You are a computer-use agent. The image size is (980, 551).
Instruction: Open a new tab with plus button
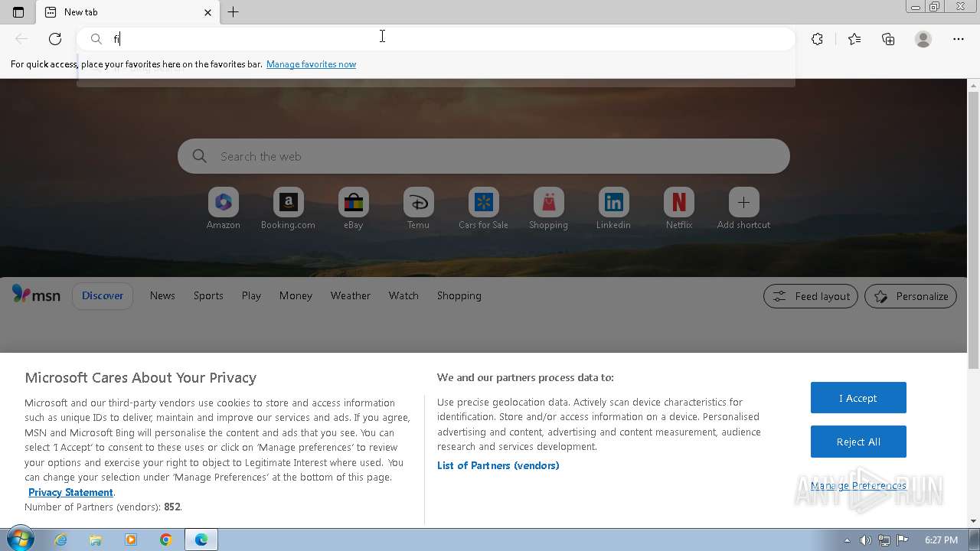[x=234, y=12]
